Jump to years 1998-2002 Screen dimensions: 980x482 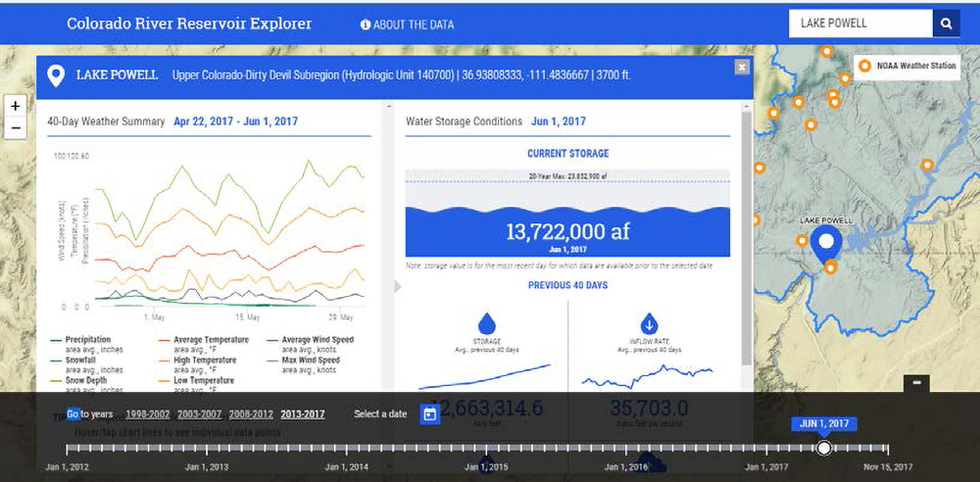click(148, 413)
